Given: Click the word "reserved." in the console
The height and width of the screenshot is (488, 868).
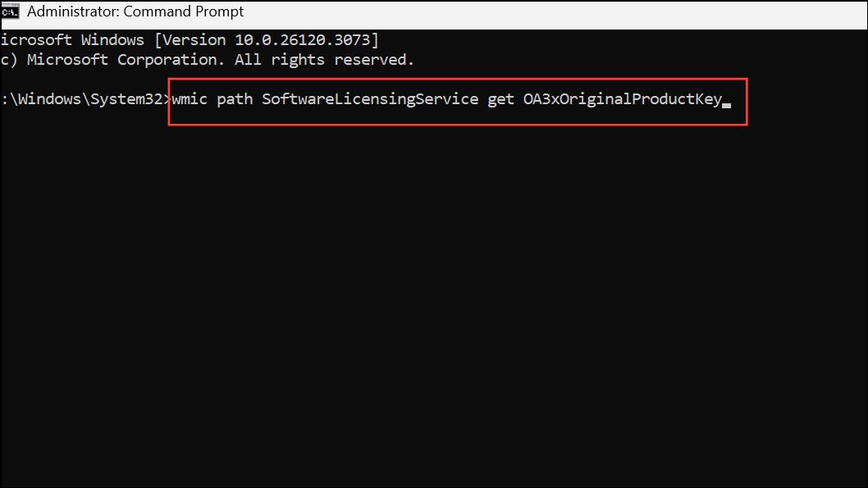Looking at the screenshot, I should point(374,60).
